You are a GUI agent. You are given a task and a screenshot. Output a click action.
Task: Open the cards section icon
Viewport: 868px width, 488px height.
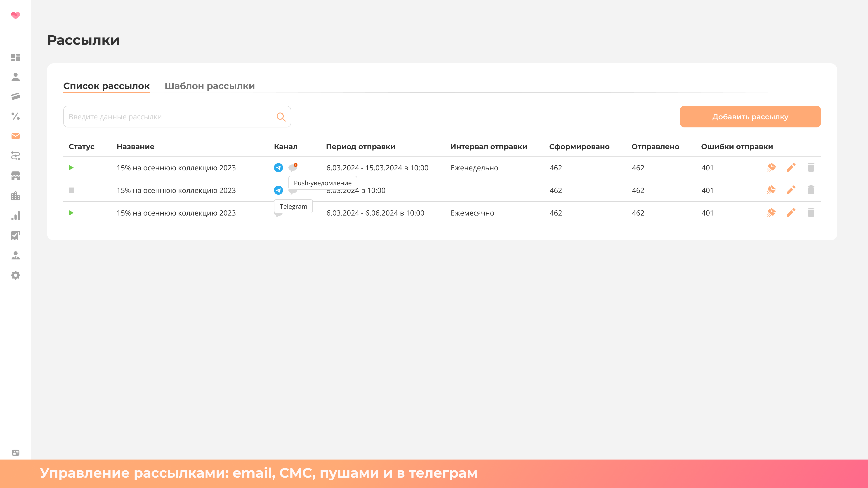click(x=16, y=97)
